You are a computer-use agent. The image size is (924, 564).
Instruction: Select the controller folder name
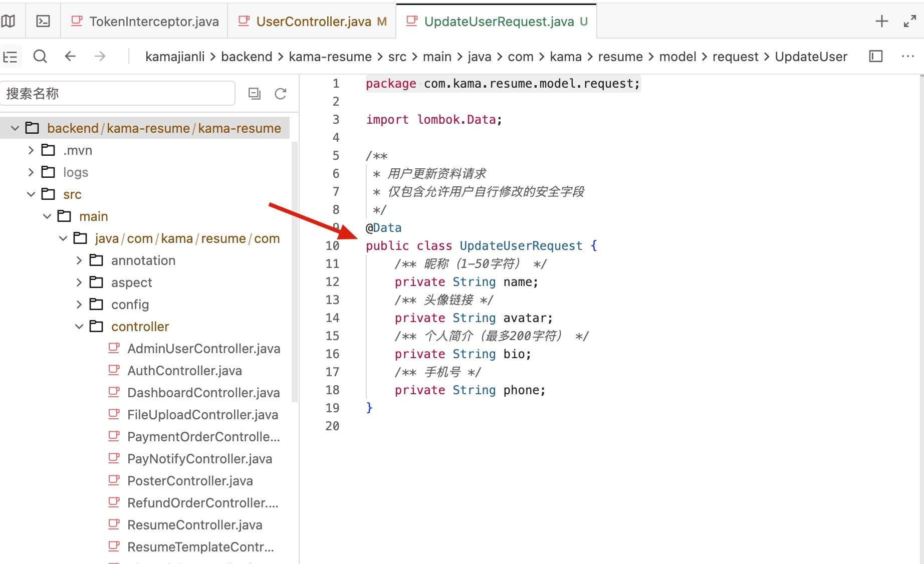click(140, 327)
